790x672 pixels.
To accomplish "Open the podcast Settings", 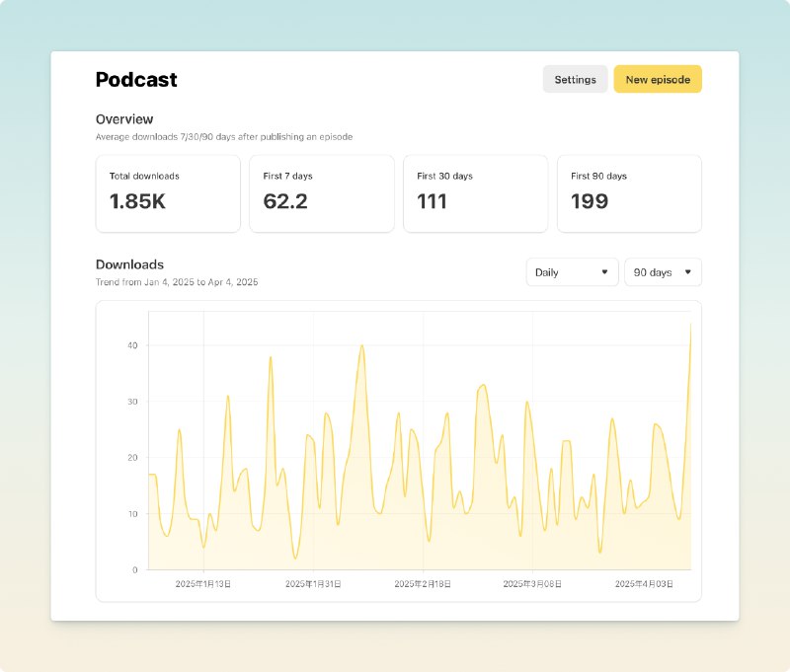I will 575,80.
